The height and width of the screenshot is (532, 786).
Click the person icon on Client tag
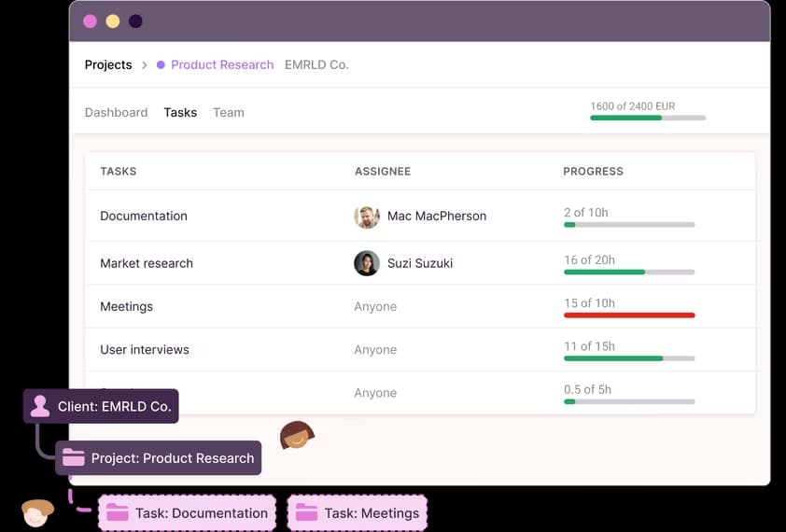pyautogui.click(x=40, y=406)
